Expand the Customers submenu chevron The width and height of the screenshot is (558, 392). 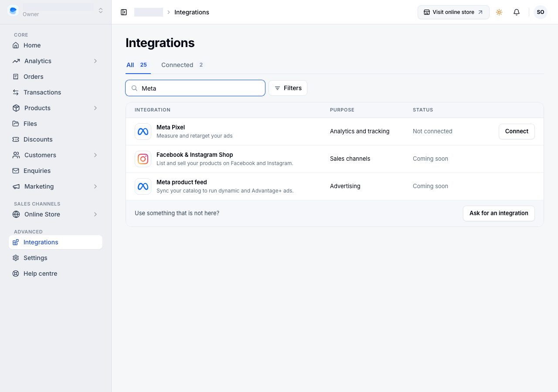[95, 155]
